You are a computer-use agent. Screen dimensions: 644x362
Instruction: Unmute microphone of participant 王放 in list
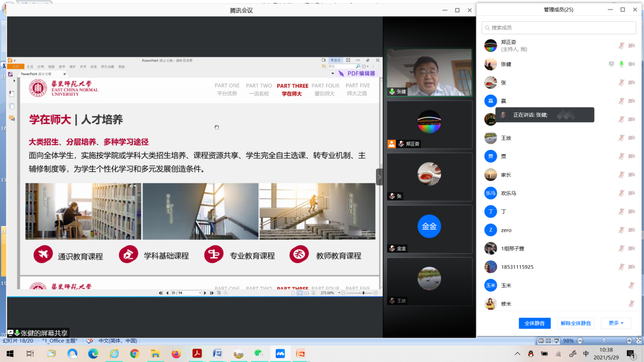point(621,138)
